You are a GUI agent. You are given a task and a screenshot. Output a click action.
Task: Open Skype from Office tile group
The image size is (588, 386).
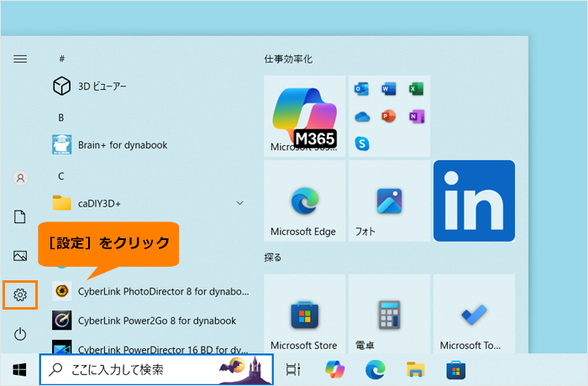362,143
